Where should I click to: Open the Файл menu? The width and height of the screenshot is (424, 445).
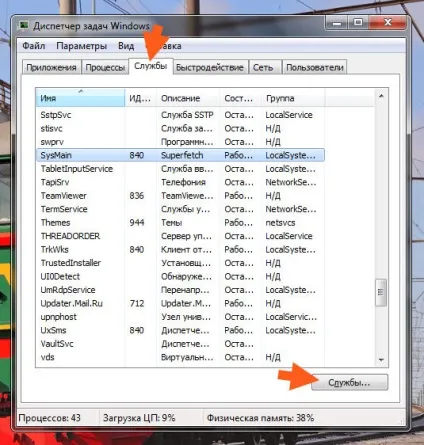34,46
